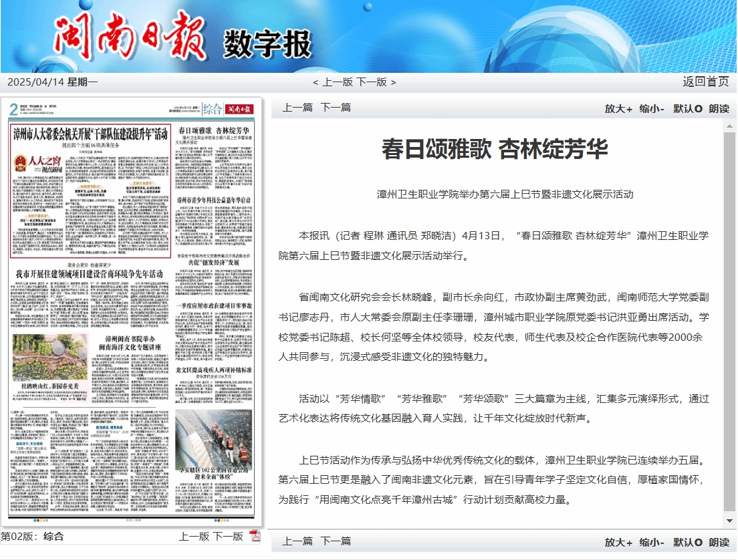The image size is (738, 560).
Task: Open next article using top 下一篇
Action: point(336,108)
